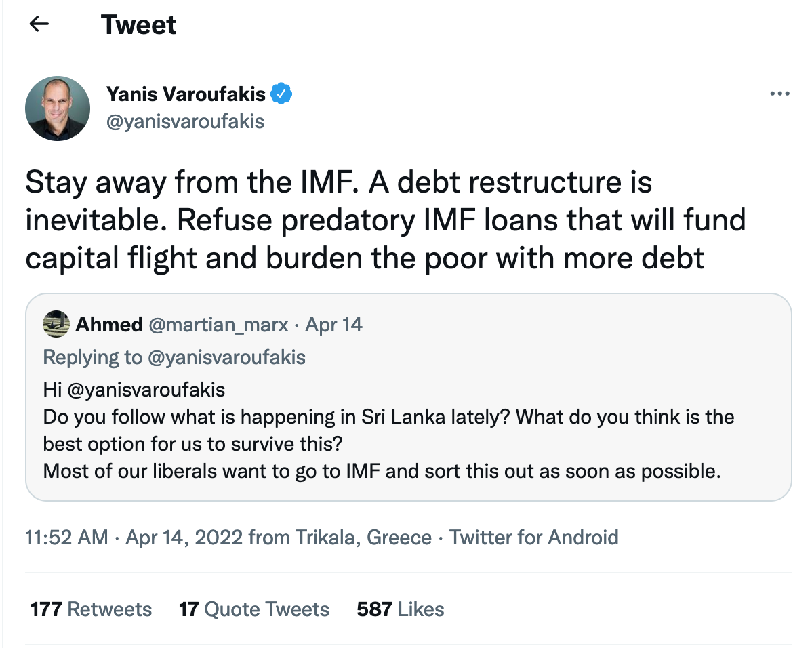Click @yanisvaroufakis in the Replying to line

(226, 357)
